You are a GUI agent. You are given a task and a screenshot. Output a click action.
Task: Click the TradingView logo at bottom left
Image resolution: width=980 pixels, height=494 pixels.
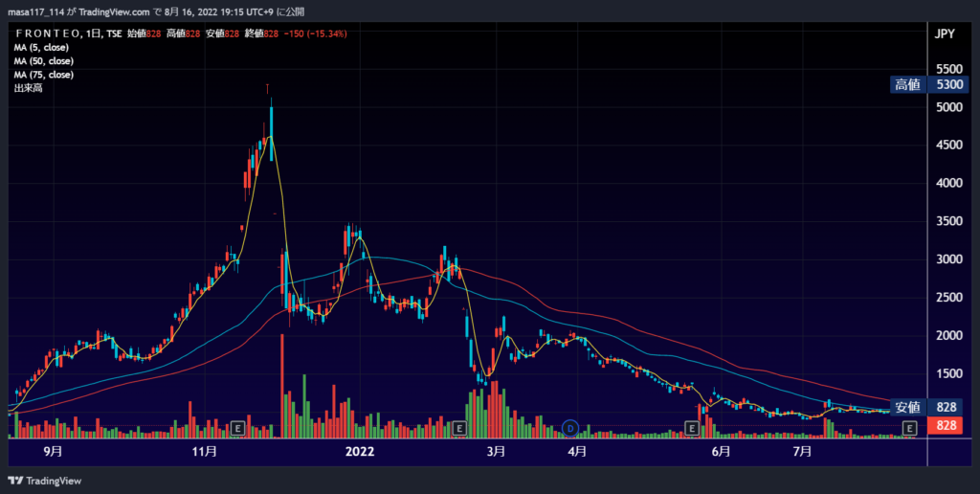tap(45, 481)
